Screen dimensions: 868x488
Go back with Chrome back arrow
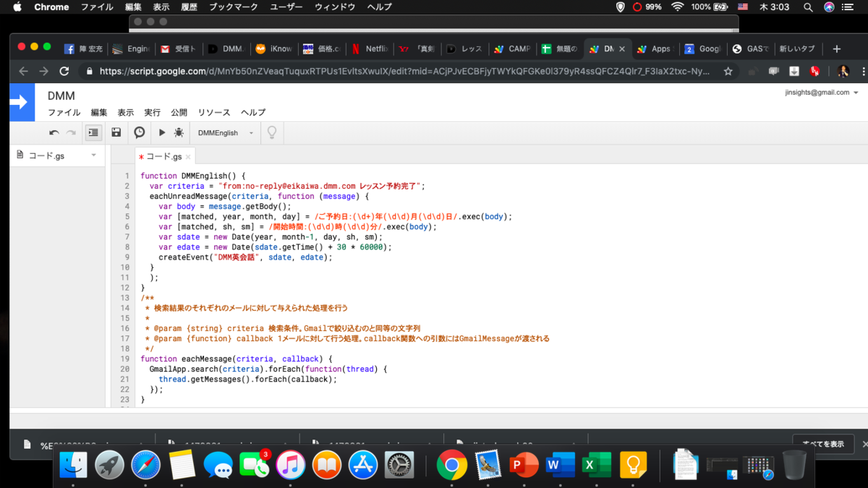tap(23, 71)
